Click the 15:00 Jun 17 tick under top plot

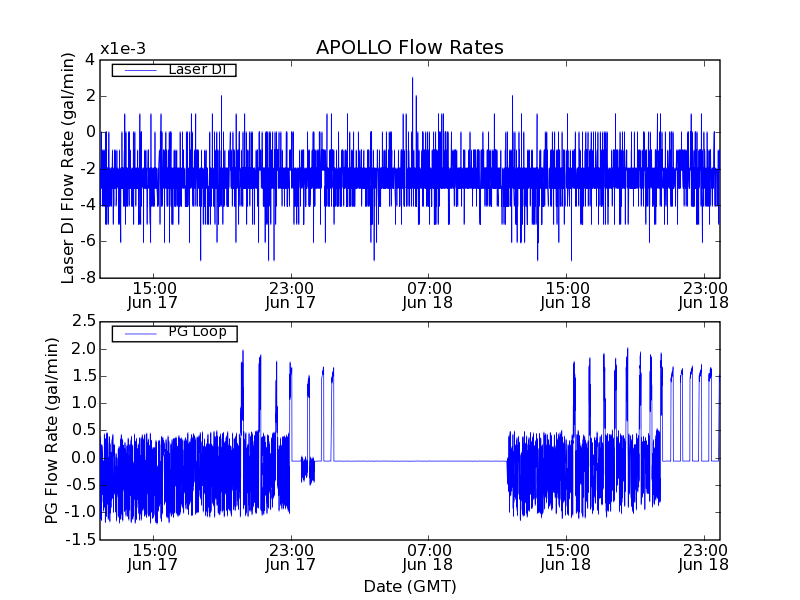click(152, 295)
